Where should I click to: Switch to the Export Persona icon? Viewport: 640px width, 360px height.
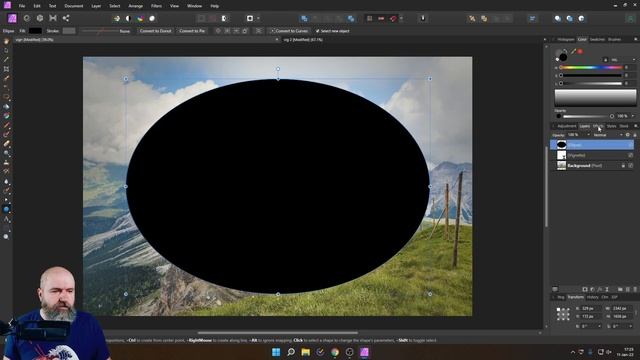(66, 18)
